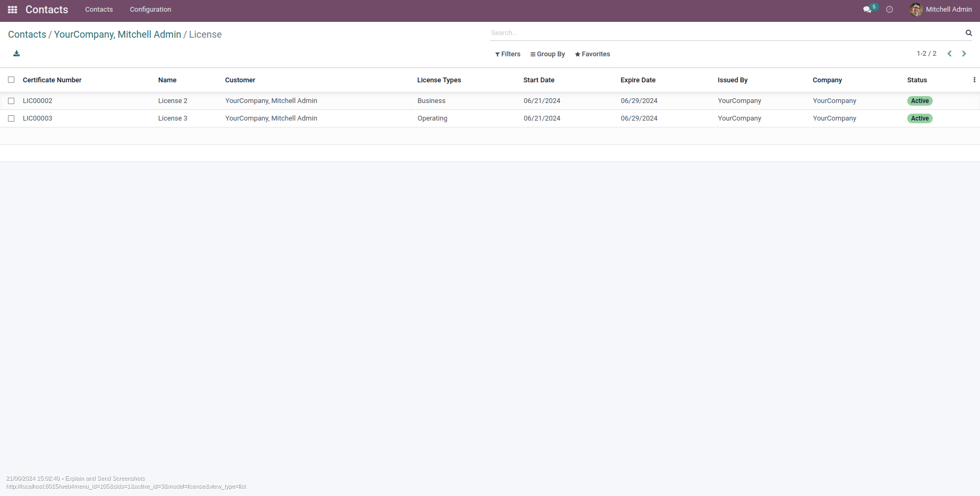Screen dimensions: 980x496
Task: Click customer cell in LIC00002 row
Action: click(x=271, y=101)
